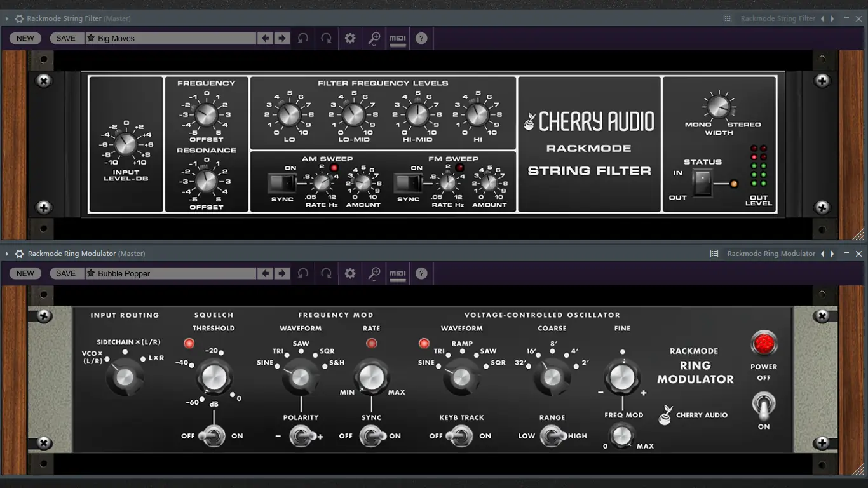Select next preset arrow beside Bubble Popper

tap(282, 273)
